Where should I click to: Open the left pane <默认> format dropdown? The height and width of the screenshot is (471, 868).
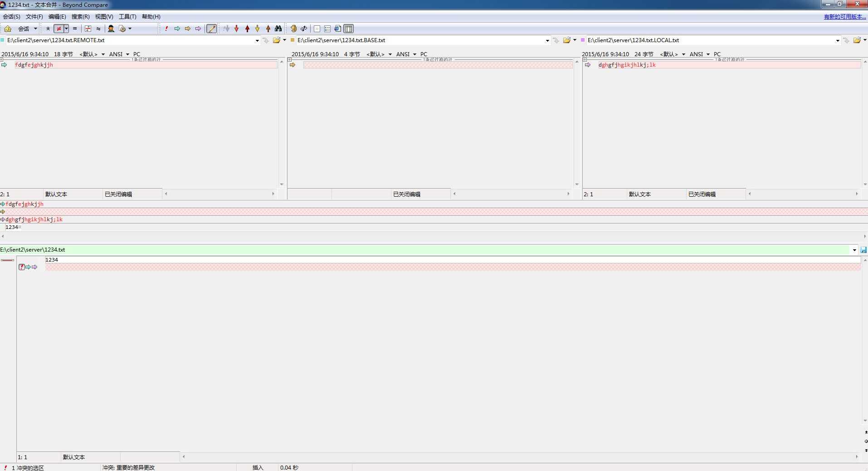(x=92, y=54)
